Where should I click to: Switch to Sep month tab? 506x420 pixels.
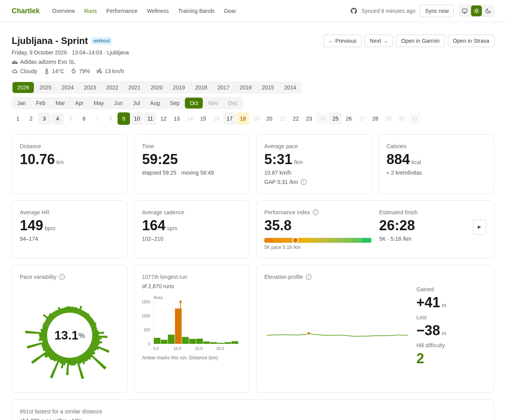175,103
